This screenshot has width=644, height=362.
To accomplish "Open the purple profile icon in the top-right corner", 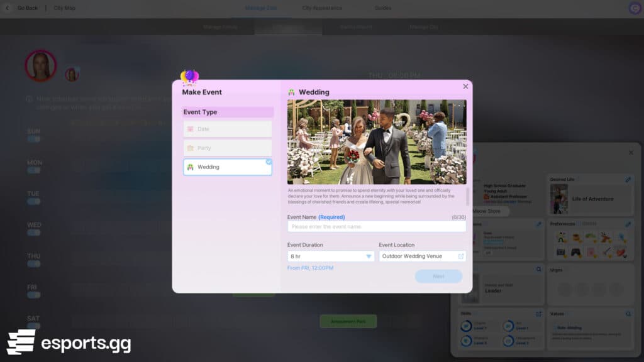I will 634,8.
